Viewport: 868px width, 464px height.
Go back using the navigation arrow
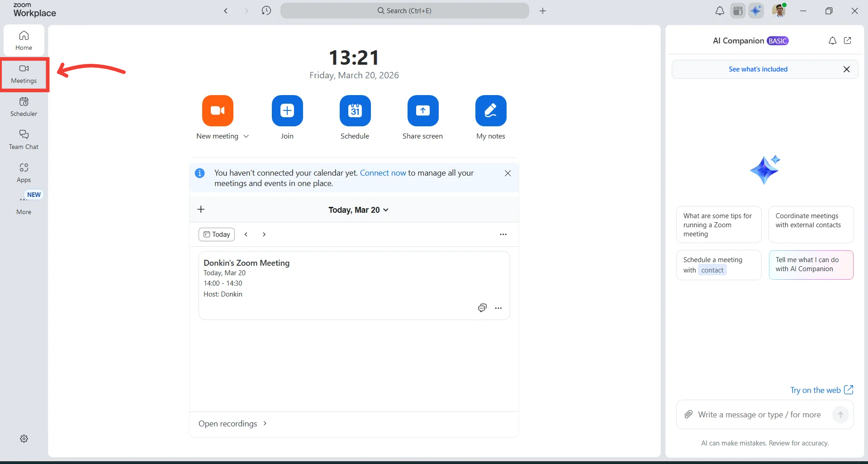(226, 11)
